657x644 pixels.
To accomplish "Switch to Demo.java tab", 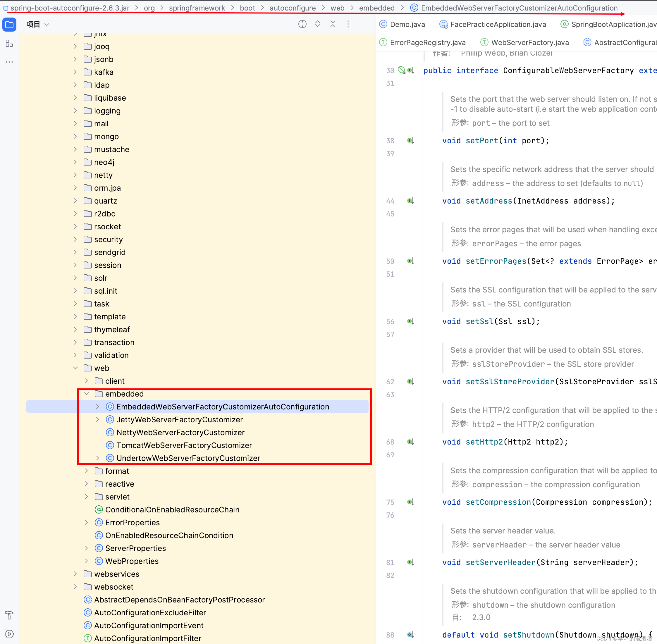I will point(402,24).
